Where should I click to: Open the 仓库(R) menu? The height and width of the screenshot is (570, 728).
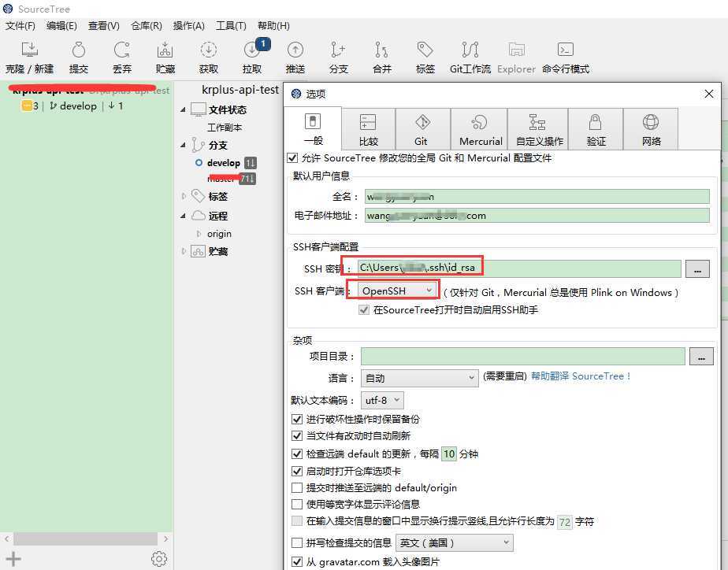[147, 25]
